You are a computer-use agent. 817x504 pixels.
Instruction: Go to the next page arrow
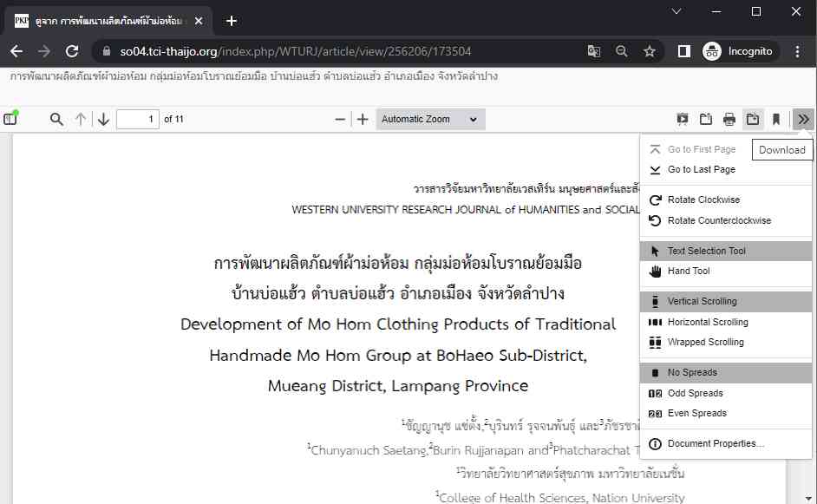pyautogui.click(x=103, y=119)
